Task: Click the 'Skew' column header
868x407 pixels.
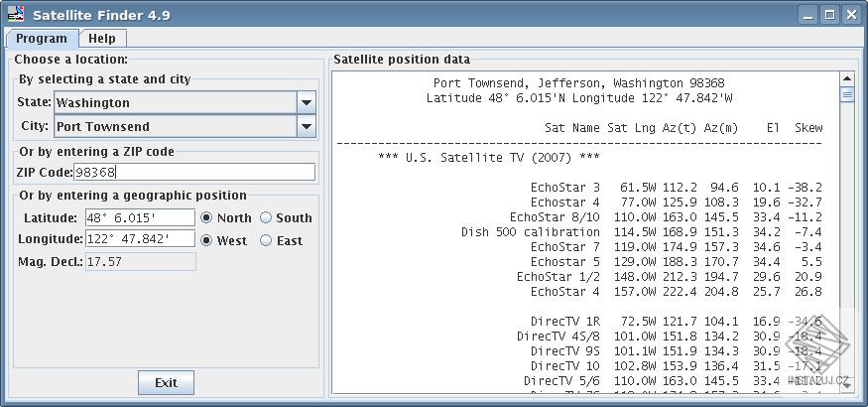Action: pyautogui.click(x=808, y=128)
